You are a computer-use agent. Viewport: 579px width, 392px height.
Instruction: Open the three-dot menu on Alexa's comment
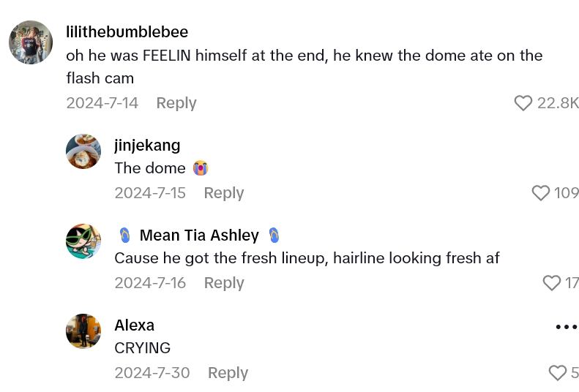(567, 327)
